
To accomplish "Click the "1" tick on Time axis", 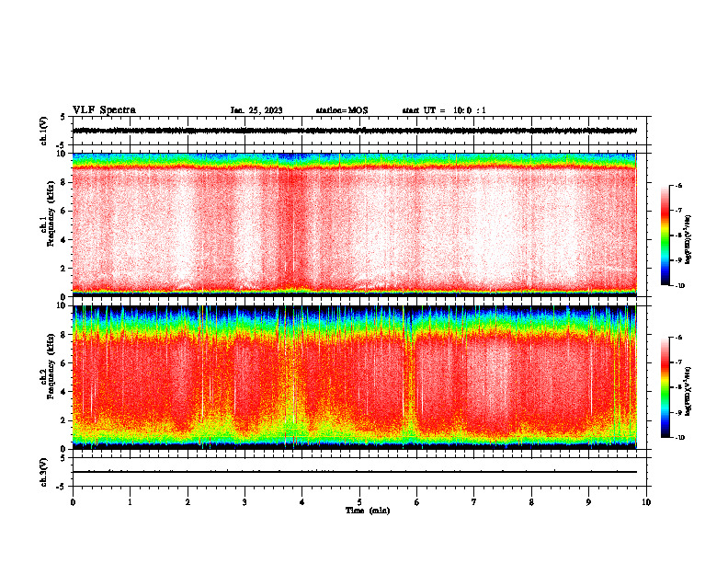I will click(130, 502).
